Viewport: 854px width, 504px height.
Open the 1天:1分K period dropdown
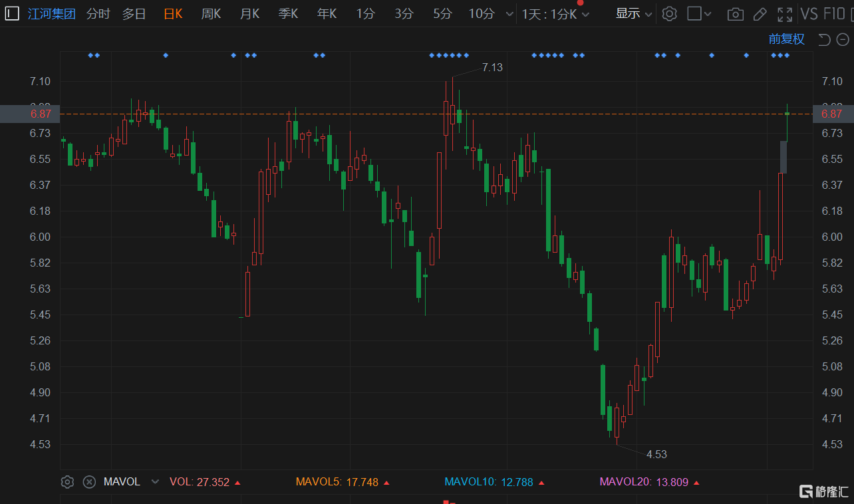click(x=555, y=14)
